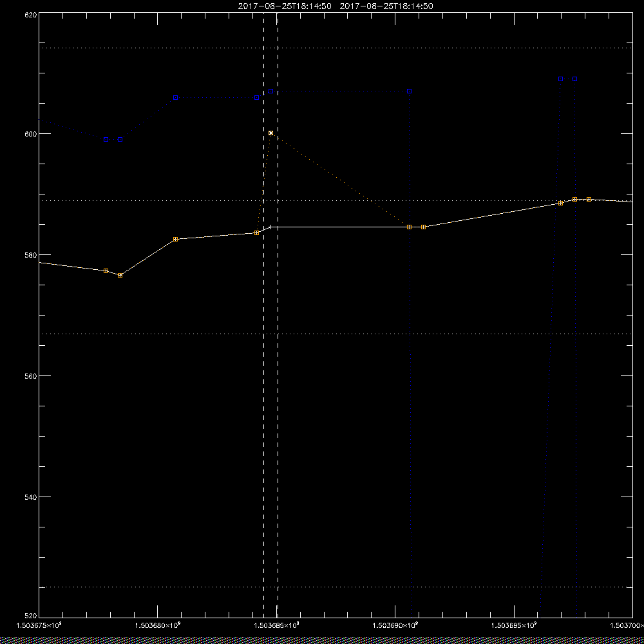Click the y-axis label 560
Viewport: 644px width, 644px height.
pos(32,376)
